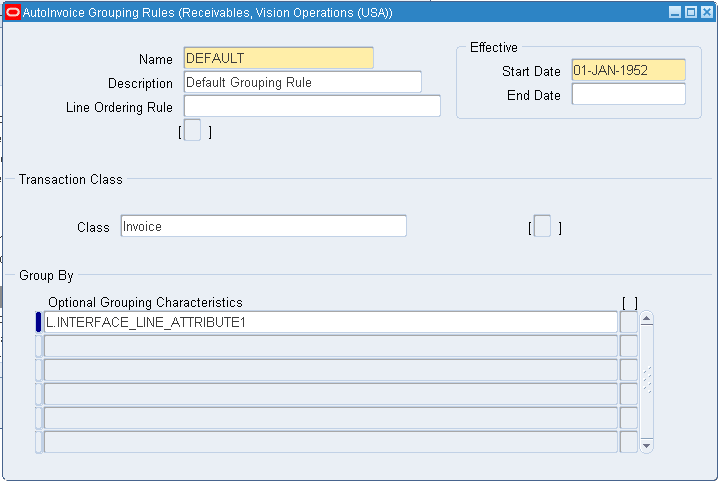720x484 pixels.
Task: Click the Transaction Class field showing Invoice
Action: coord(263,226)
